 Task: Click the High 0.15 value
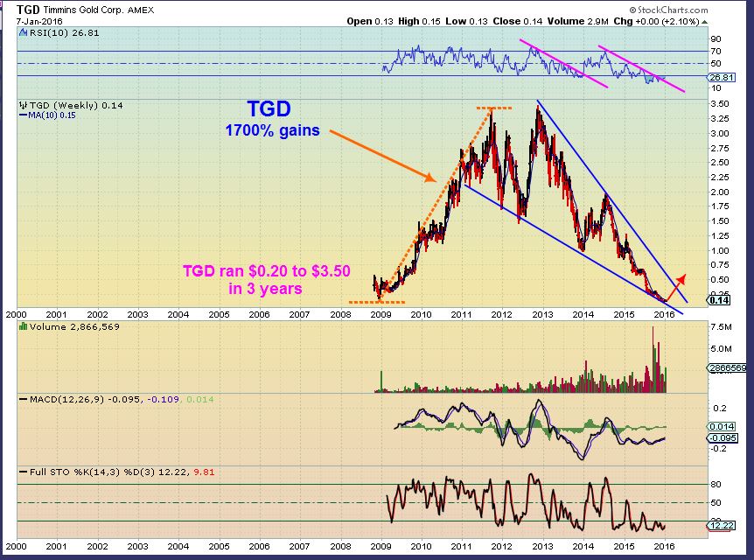(419, 21)
